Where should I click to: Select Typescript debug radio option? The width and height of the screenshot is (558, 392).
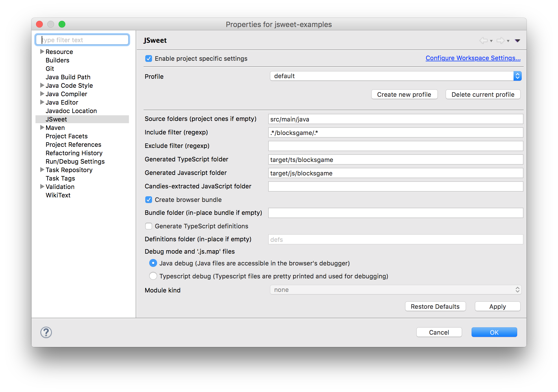(x=153, y=276)
